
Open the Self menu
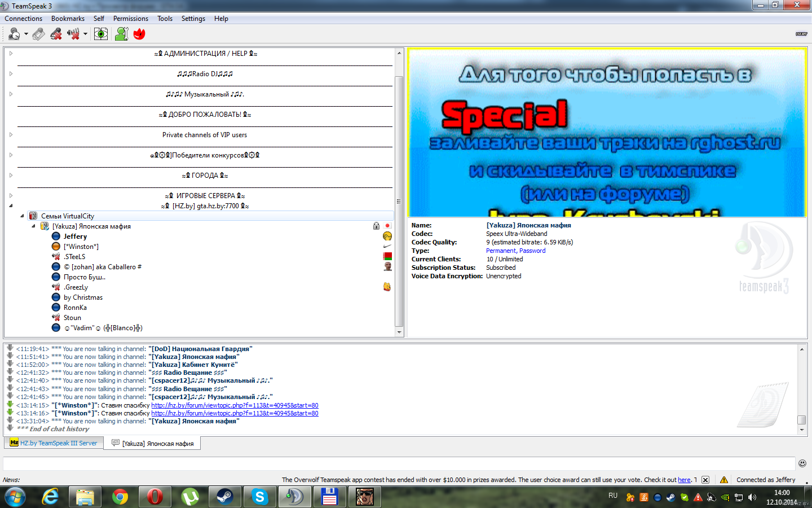(x=99, y=19)
